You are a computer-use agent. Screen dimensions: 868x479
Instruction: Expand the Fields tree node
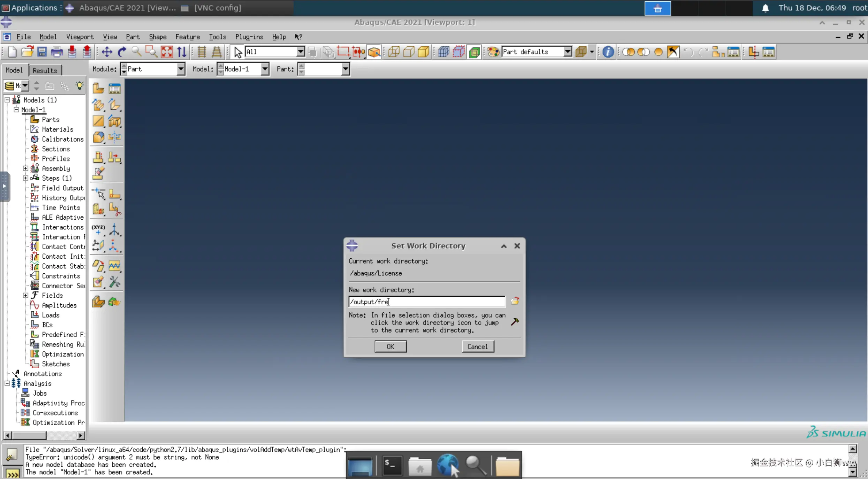[25, 295]
